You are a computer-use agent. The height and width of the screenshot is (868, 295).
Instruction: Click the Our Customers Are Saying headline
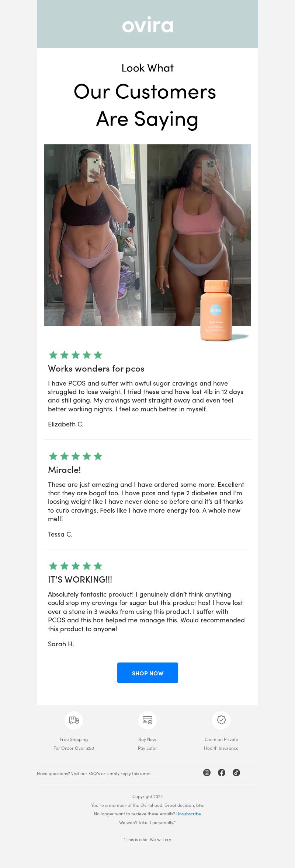(145, 106)
